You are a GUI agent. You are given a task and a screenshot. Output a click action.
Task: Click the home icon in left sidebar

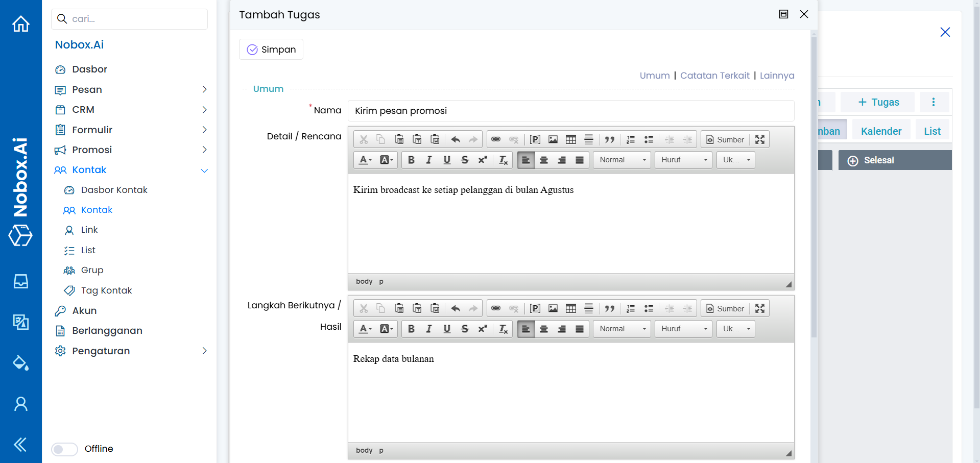pos(21,23)
